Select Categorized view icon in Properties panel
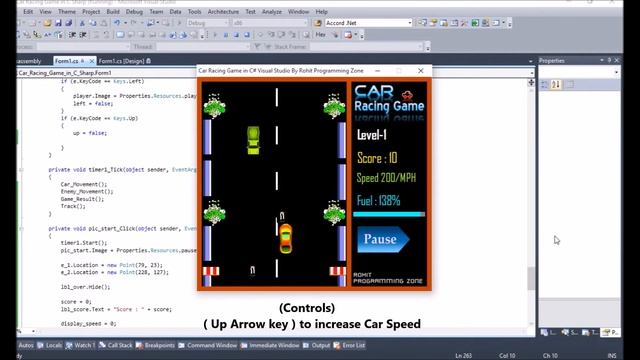 click(x=545, y=84)
